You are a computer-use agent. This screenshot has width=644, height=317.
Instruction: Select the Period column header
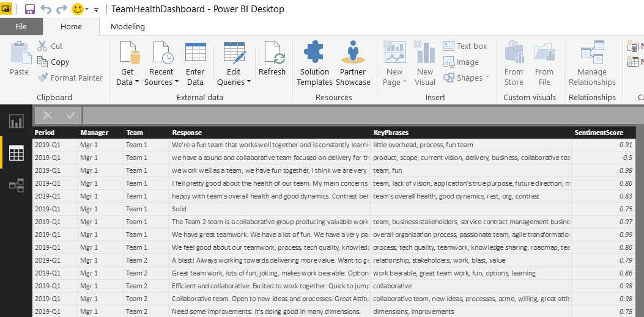tap(55, 133)
